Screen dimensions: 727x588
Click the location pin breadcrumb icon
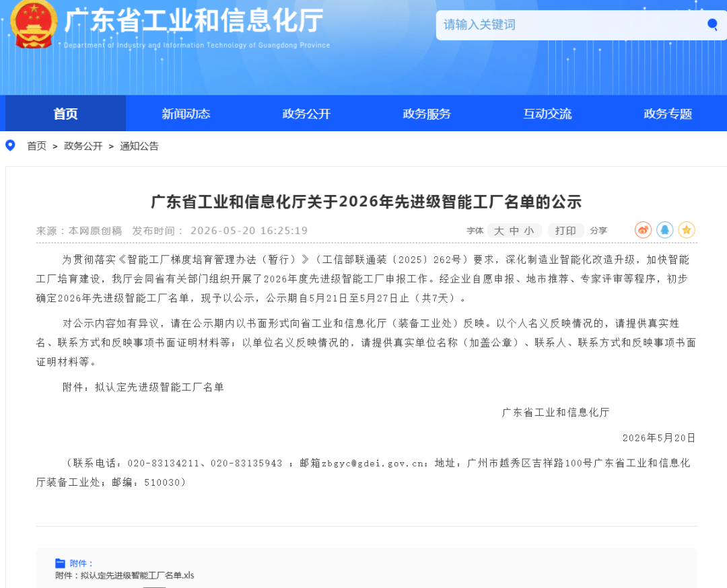[x=9, y=146]
